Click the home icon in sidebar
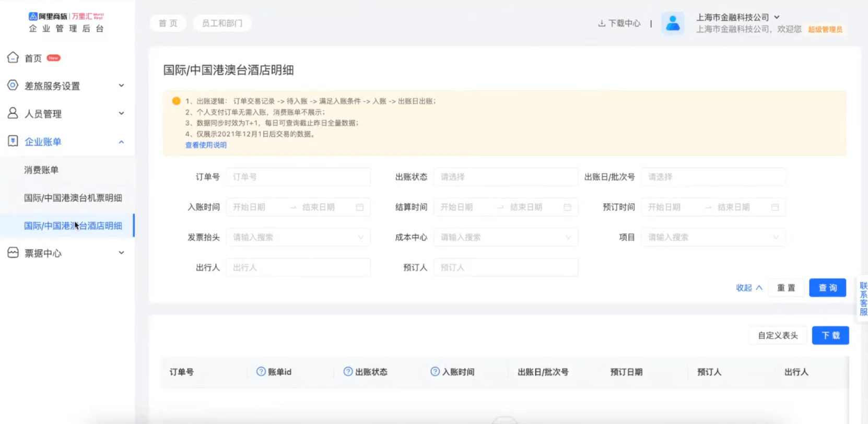868x424 pixels. 13,57
